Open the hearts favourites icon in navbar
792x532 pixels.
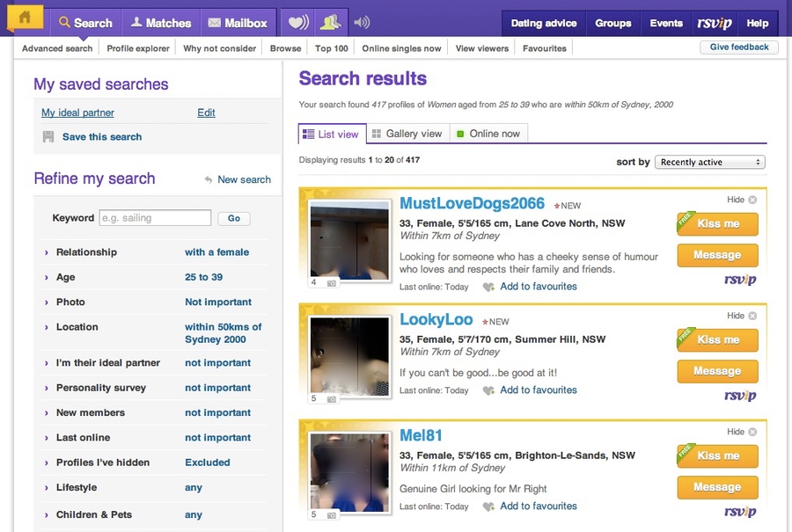(x=299, y=23)
